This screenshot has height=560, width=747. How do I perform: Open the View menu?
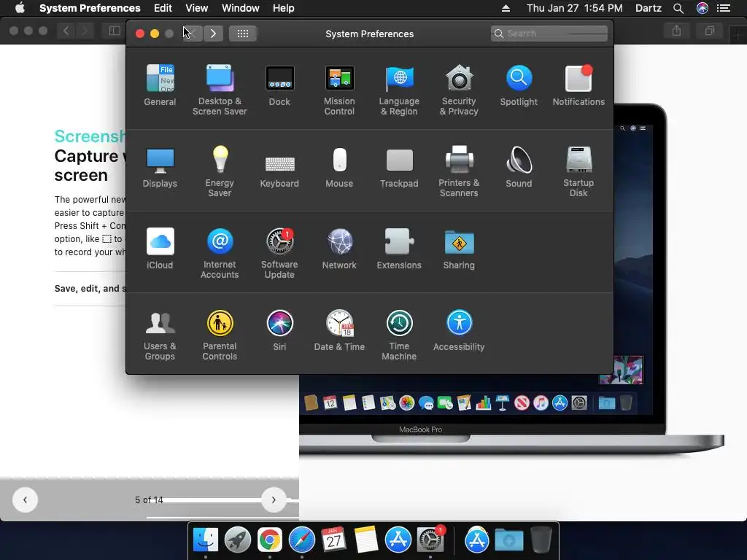[197, 8]
